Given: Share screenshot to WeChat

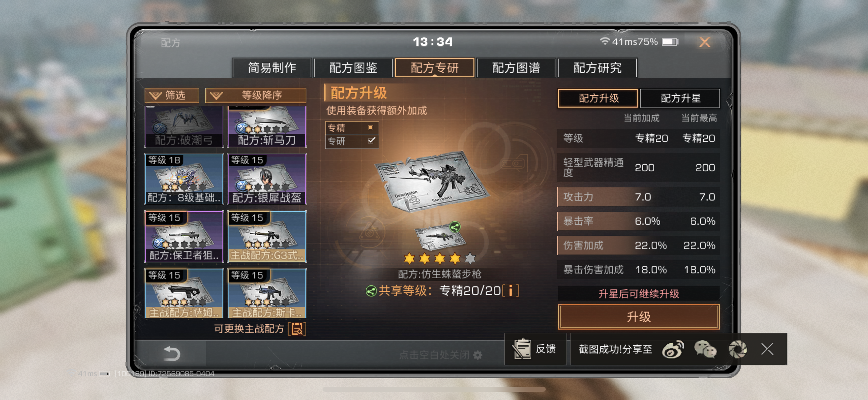Looking at the screenshot, I should click(705, 349).
